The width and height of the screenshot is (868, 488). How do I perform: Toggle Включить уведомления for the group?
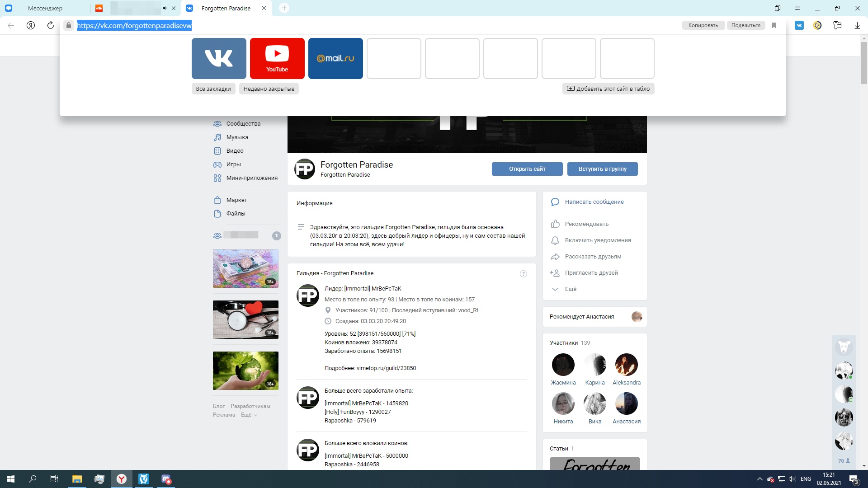point(598,240)
